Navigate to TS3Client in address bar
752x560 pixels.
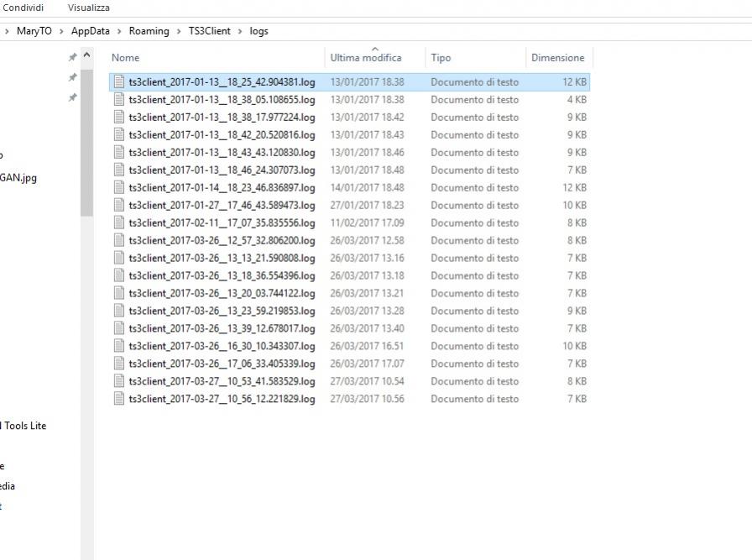point(210,31)
